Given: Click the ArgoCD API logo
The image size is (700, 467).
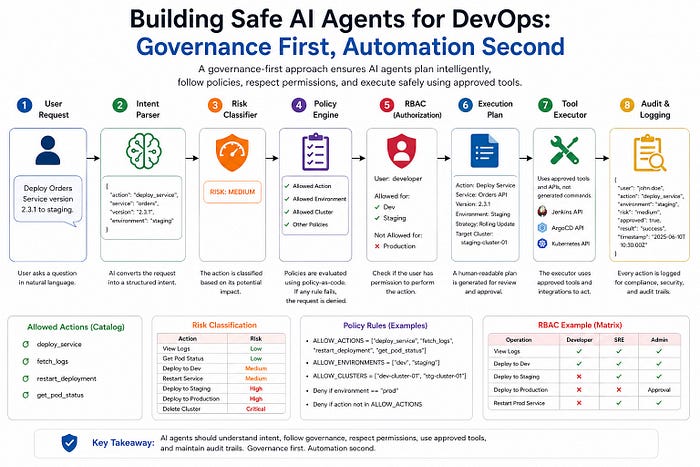Looking at the screenshot, I should click(x=542, y=228).
